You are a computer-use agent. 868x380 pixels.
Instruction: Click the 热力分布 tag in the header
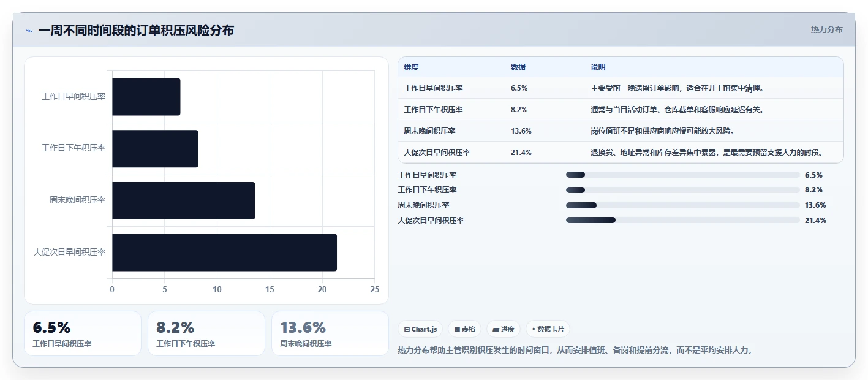826,29
